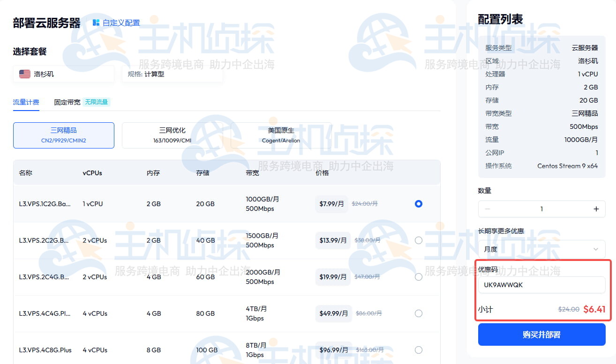Click the 购买并部署 button

click(541, 334)
